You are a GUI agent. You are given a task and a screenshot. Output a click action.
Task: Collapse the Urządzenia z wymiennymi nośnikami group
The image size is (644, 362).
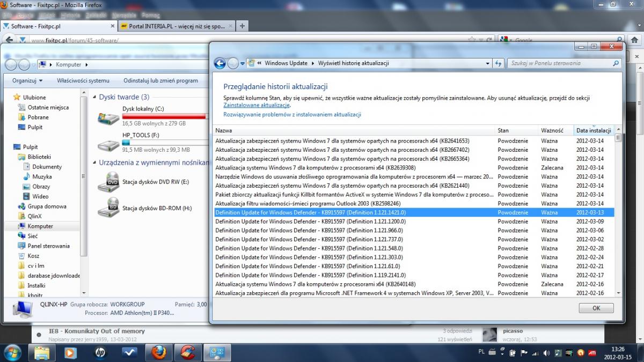click(94, 163)
